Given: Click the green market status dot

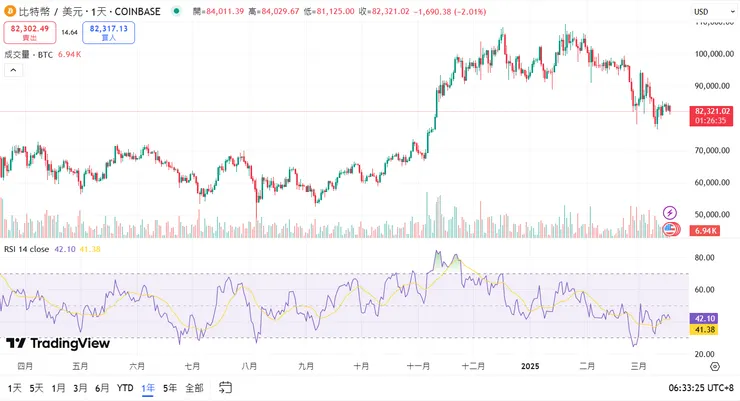Looking at the screenshot, I should click(176, 11).
